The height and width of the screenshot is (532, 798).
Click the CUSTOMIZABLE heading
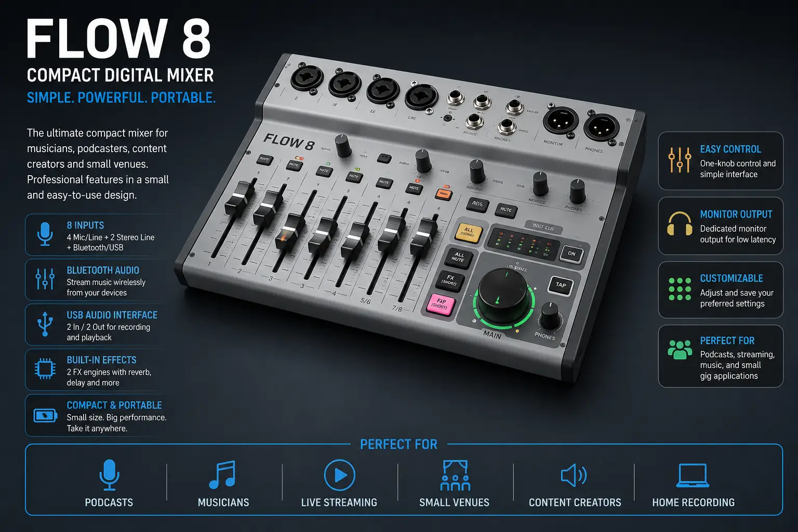[x=731, y=278]
